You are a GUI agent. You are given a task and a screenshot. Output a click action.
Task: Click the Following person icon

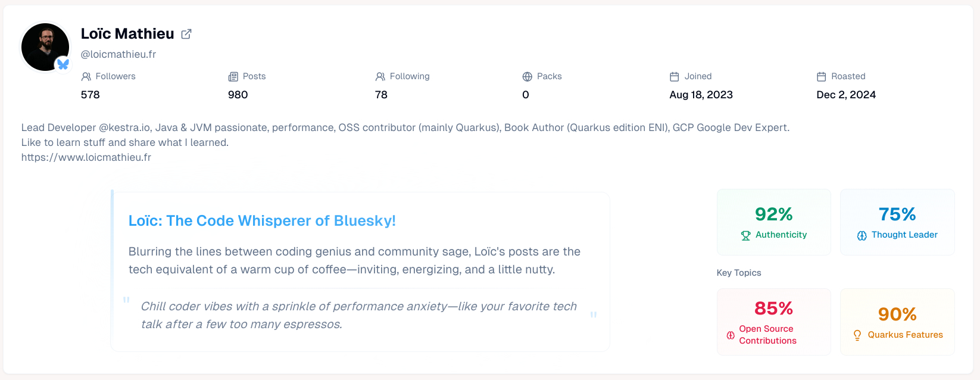click(380, 77)
